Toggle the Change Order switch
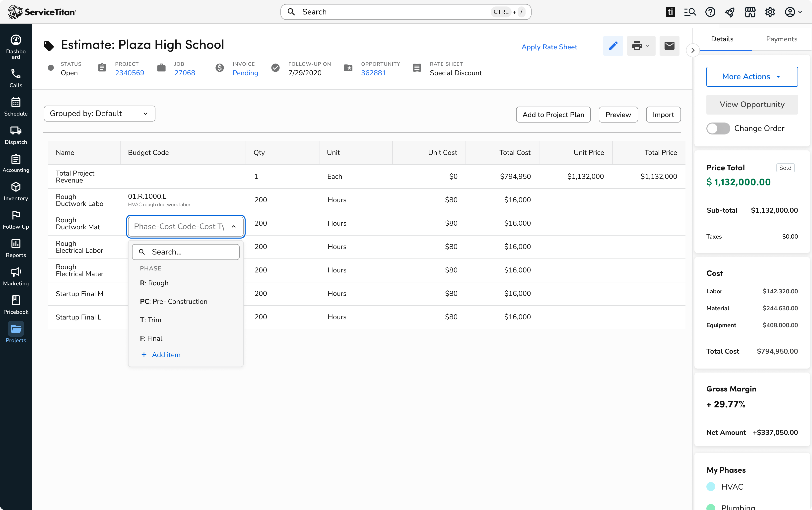This screenshot has height=510, width=812. (718, 128)
